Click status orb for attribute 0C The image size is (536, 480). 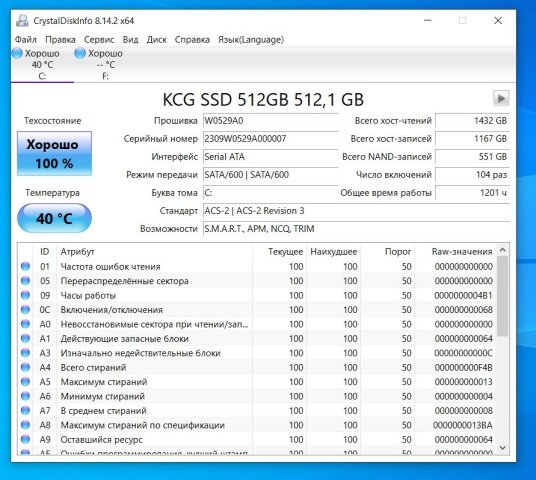pos(25,309)
